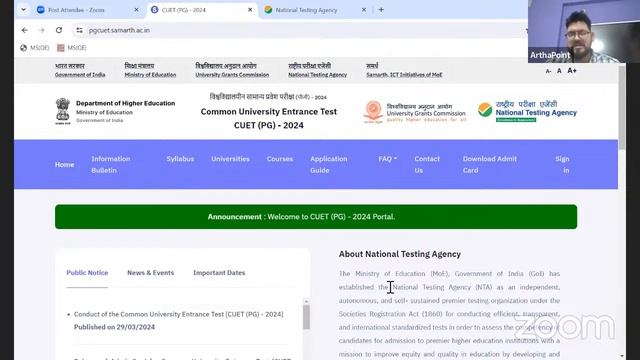Switch to National Testing Agency tab
The width and height of the screenshot is (640, 360).
(x=314, y=10)
